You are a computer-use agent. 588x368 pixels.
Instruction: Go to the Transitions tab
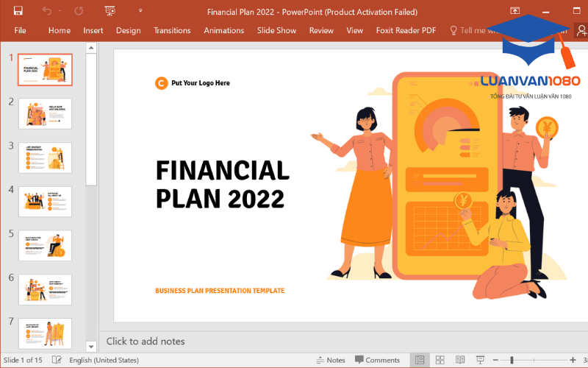[x=172, y=30]
